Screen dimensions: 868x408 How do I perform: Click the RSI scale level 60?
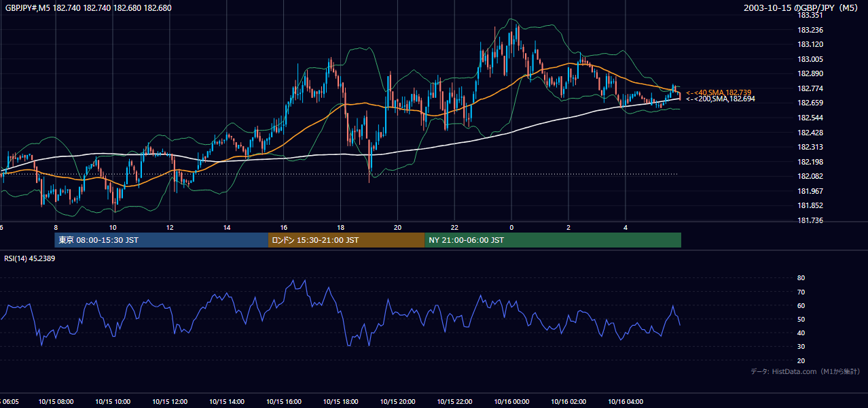[801, 305]
